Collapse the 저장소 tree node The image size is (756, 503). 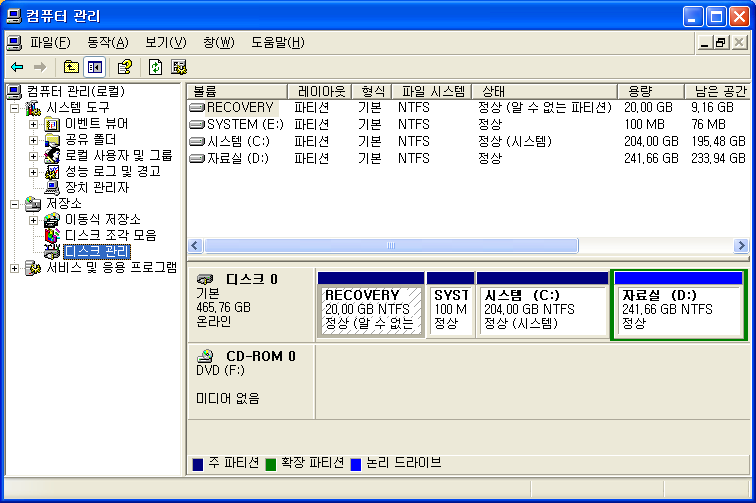pyautogui.click(x=14, y=204)
